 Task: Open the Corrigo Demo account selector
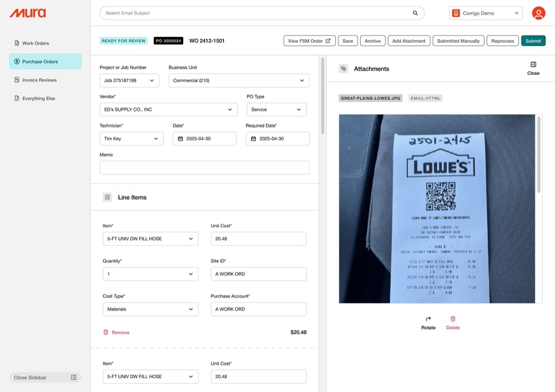pos(486,13)
